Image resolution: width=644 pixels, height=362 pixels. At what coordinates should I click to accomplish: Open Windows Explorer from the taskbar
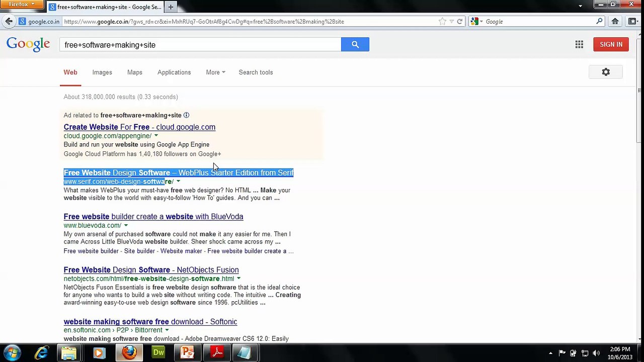coord(69,353)
